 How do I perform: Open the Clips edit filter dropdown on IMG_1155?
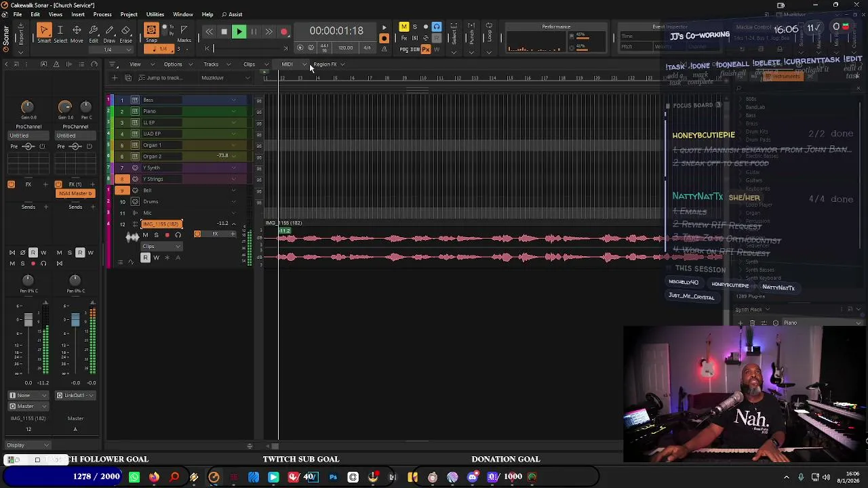pyautogui.click(x=160, y=246)
